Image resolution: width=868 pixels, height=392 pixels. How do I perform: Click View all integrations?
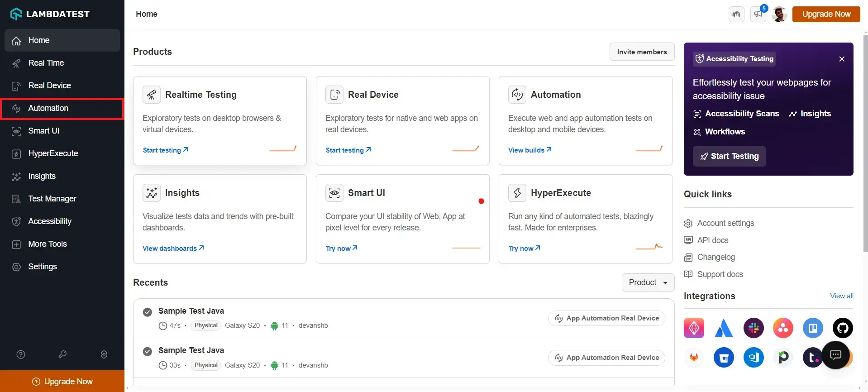842,296
